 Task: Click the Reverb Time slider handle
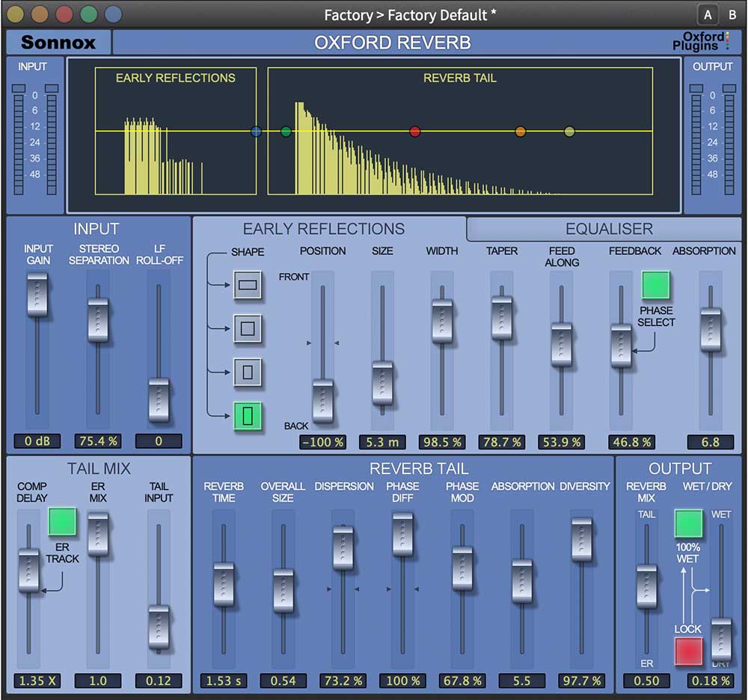coord(224,585)
